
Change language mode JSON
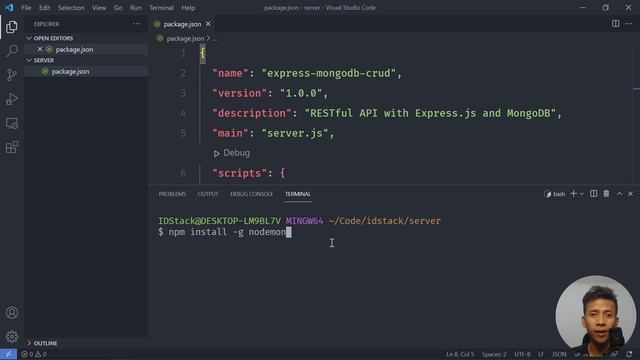[559, 354]
